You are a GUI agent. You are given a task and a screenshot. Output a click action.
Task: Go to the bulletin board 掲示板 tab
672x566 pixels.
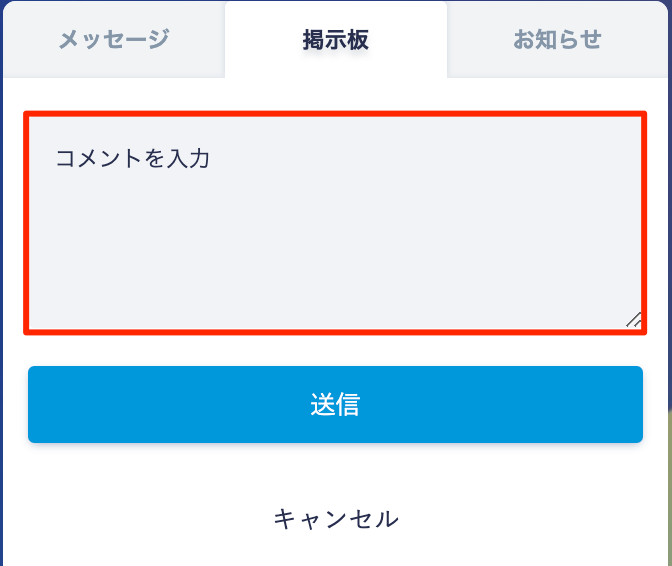click(x=336, y=40)
